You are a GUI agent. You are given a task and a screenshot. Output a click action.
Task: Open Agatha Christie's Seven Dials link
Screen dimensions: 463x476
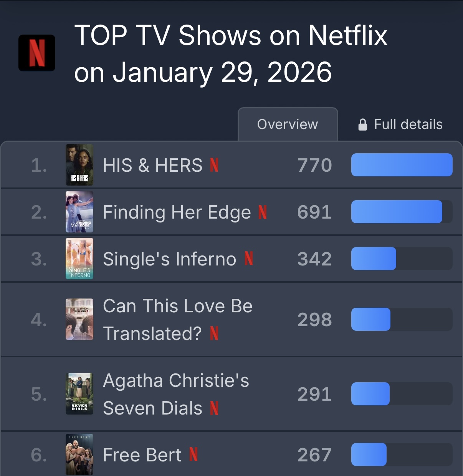click(x=176, y=394)
